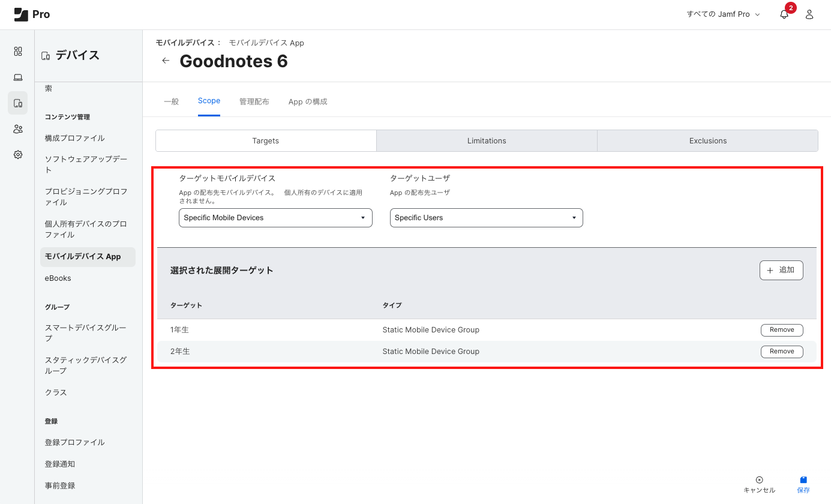This screenshot has height=504, width=831.
Task: Switch to the Limitations segment
Action: pos(487,140)
